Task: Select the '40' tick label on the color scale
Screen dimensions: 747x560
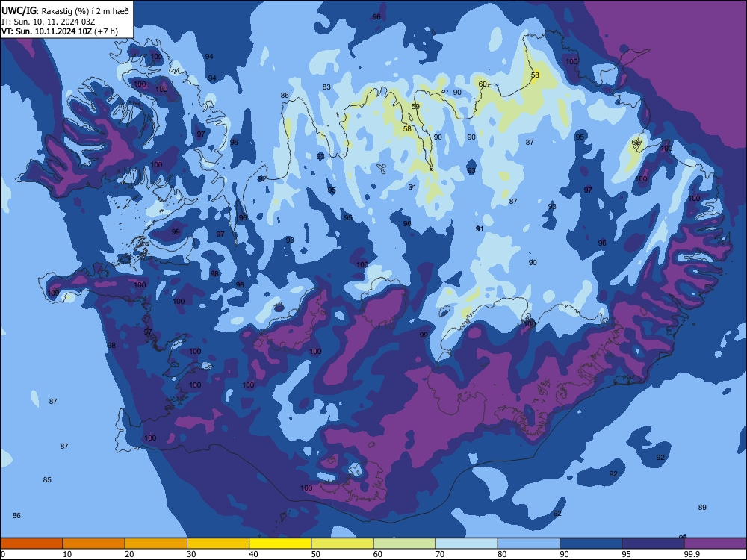Action: [x=253, y=554]
